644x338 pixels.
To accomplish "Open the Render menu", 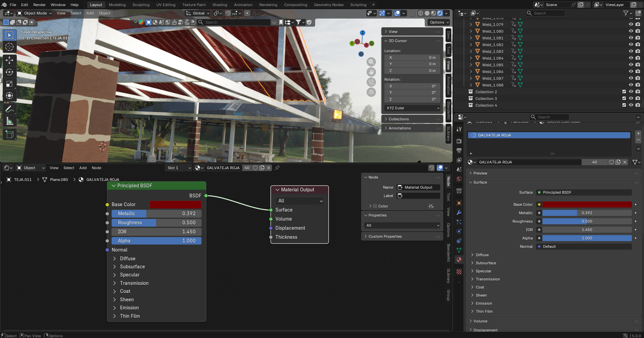I will click(x=39, y=5).
